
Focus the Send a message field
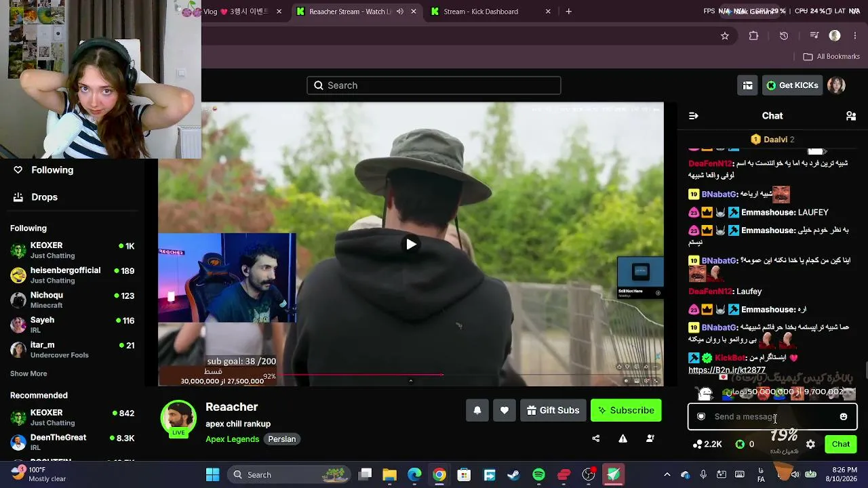772,417
